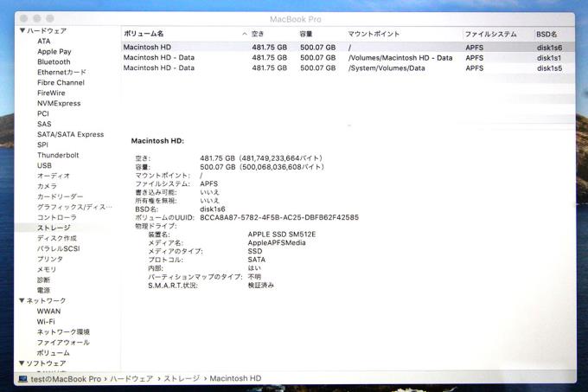This screenshot has height=392, width=588.
Task: Select the /System/Volumes/Data volume row
Action: tap(348, 68)
